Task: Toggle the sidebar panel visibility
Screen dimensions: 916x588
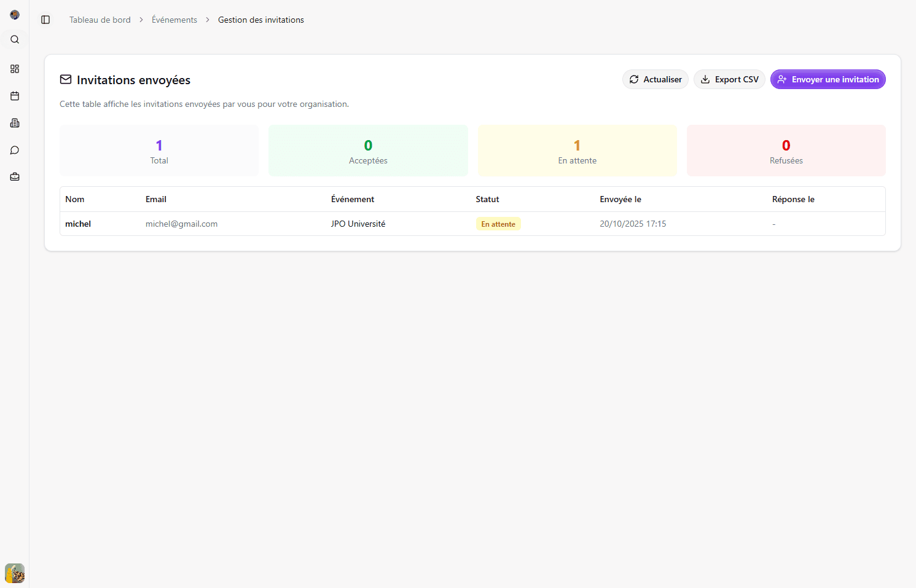Action: click(x=45, y=20)
